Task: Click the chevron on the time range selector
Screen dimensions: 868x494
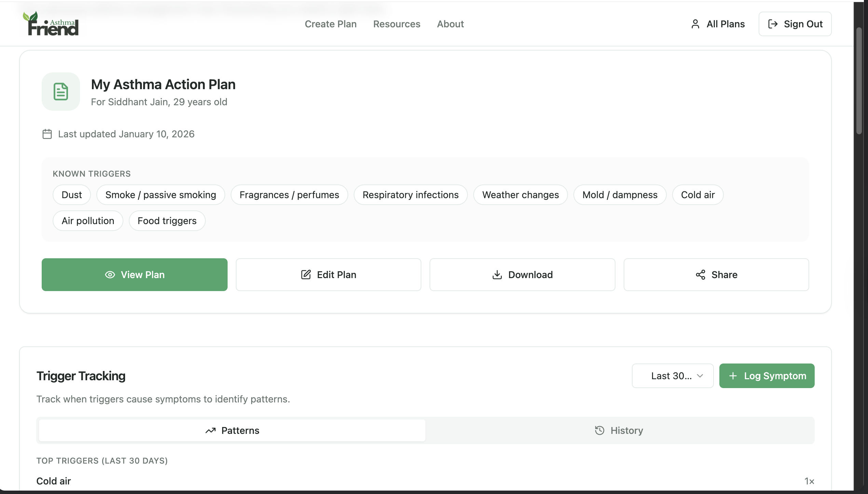Action: (700, 376)
